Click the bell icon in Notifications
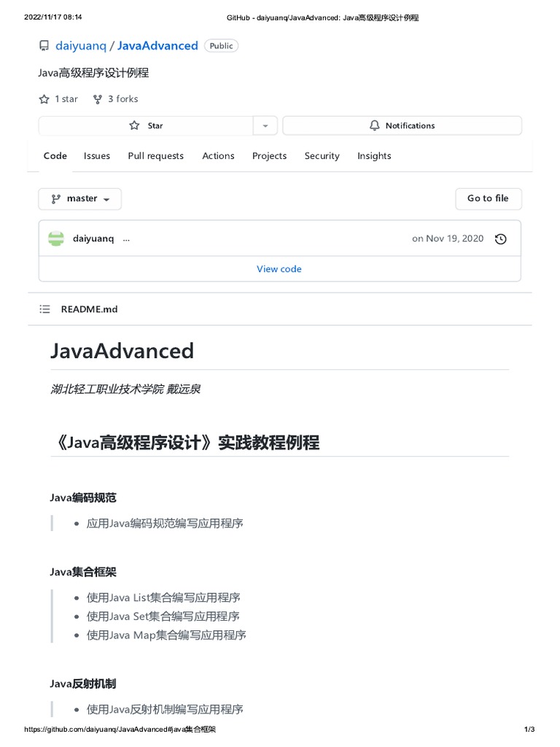560x747 pixels. click(375, 125)
